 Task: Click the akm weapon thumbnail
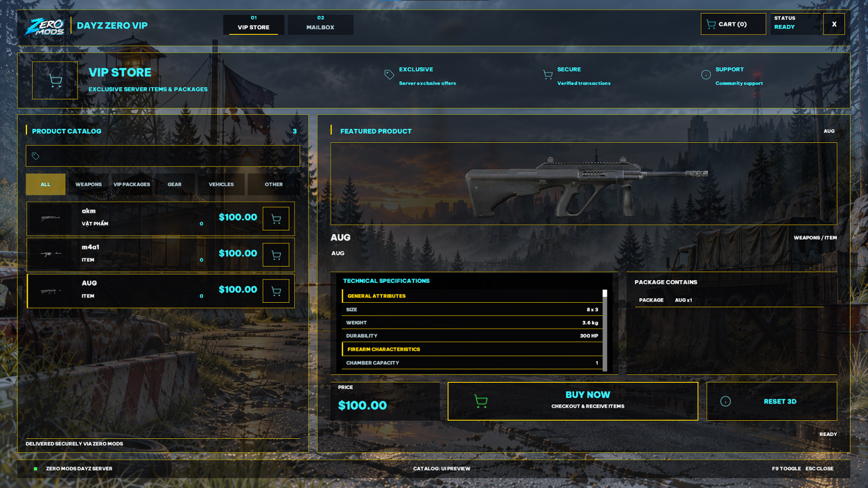[50, 218]
